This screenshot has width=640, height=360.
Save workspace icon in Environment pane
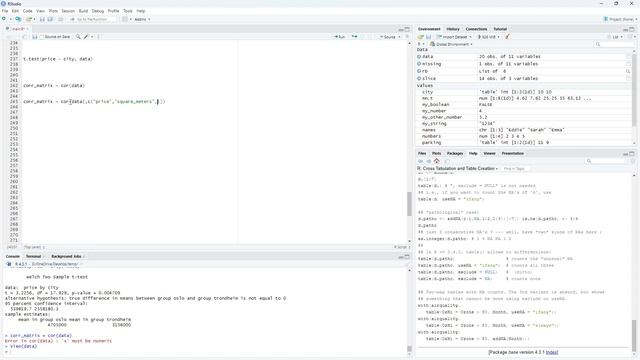pos(428,37)
